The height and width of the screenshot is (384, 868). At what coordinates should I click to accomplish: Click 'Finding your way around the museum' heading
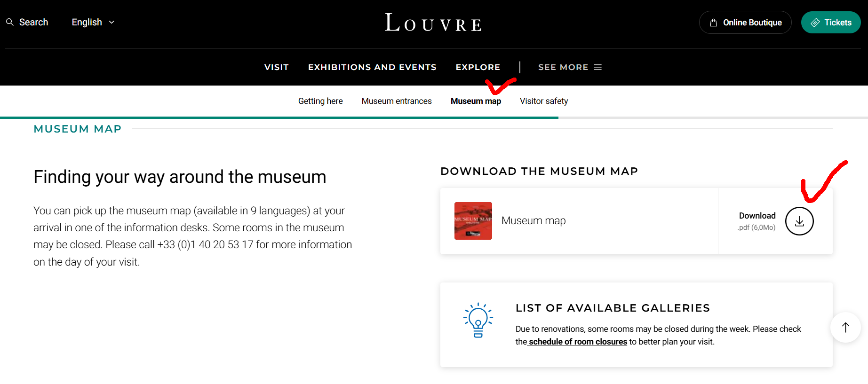tap(180, 177)
